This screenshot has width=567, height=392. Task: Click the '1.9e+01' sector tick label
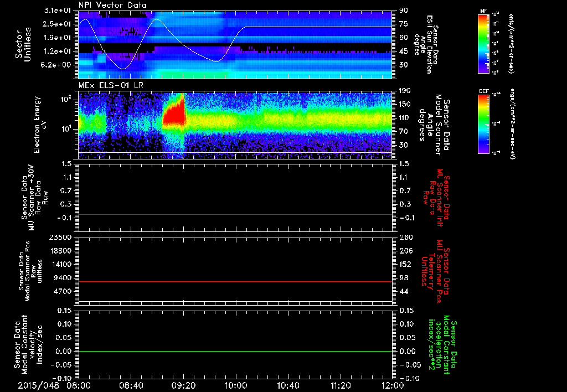click(x=58, y=38)
